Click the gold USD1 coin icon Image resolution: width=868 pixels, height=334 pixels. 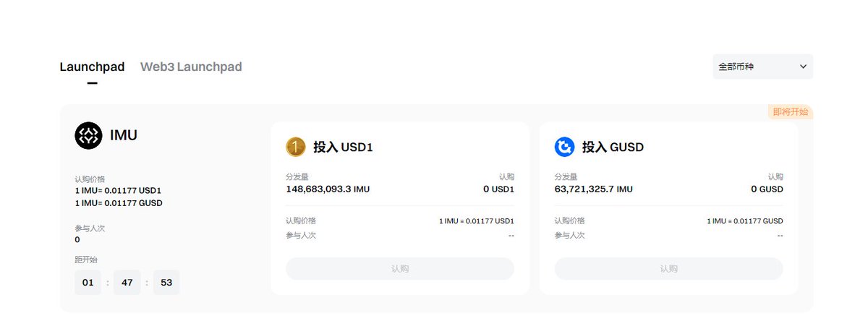296,147
